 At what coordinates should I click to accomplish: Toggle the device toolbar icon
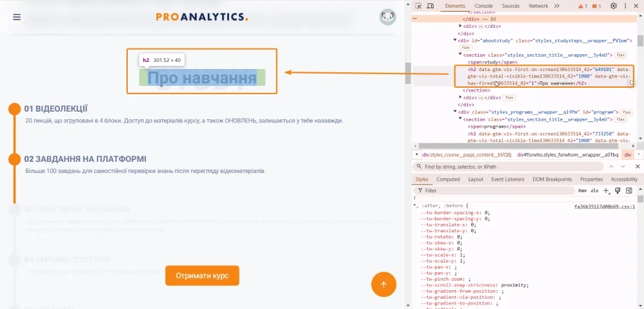(x=430, y=6)
